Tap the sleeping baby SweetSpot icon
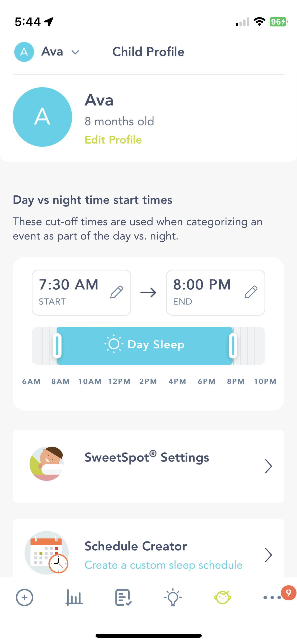The image size is (297, 644). tap(47, 464)
